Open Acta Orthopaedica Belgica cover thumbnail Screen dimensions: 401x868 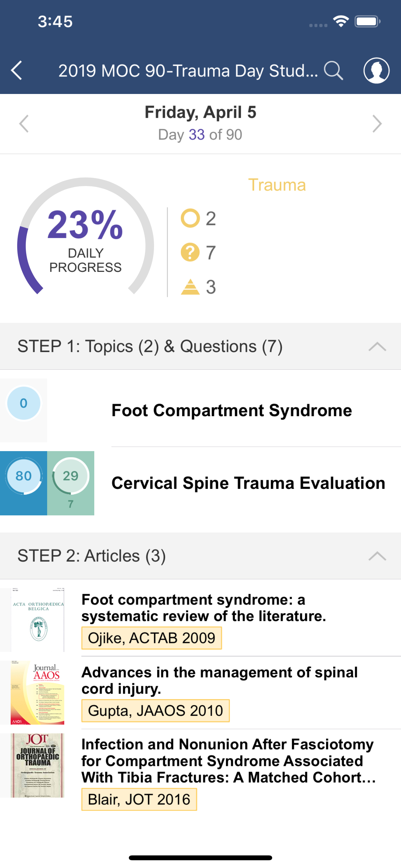tap(37, 619)
